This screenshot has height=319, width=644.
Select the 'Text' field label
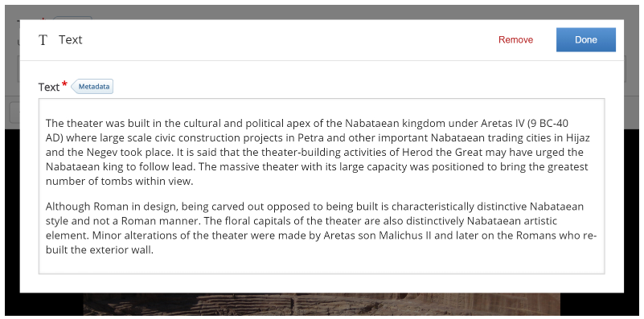(49, 87)
